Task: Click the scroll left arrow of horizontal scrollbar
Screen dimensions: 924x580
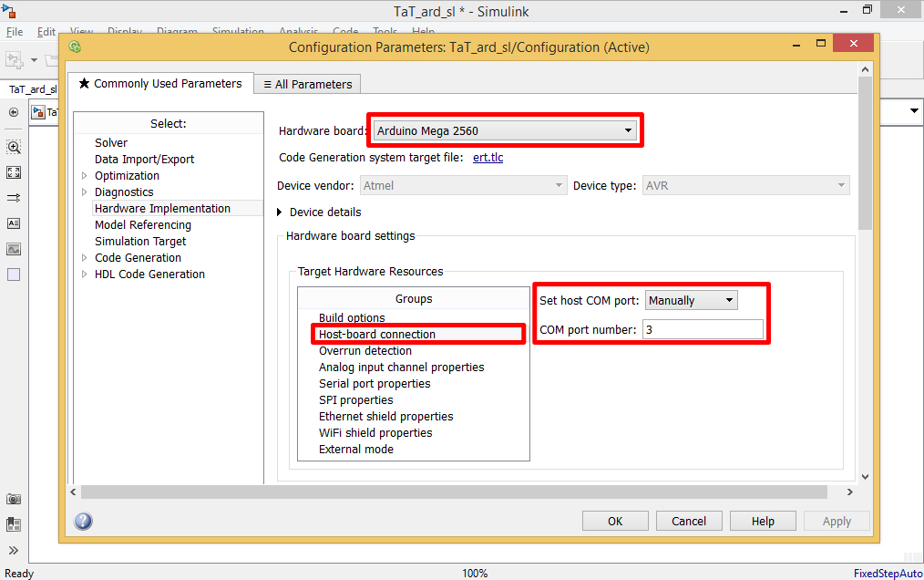Action: [73, 492]
